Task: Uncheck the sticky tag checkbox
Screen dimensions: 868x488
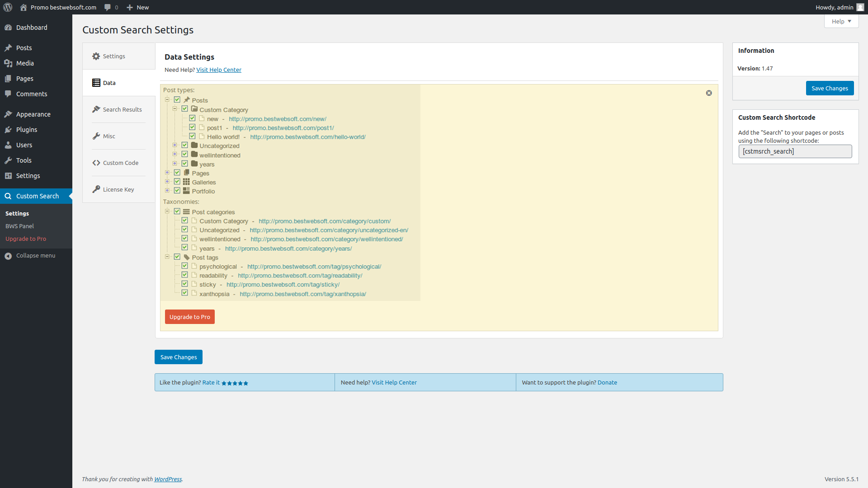Action: pyautogui.click(x=185, y=284)
